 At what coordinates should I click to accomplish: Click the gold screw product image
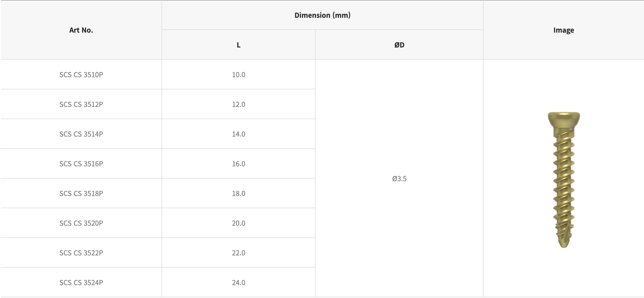pos(563,180)
